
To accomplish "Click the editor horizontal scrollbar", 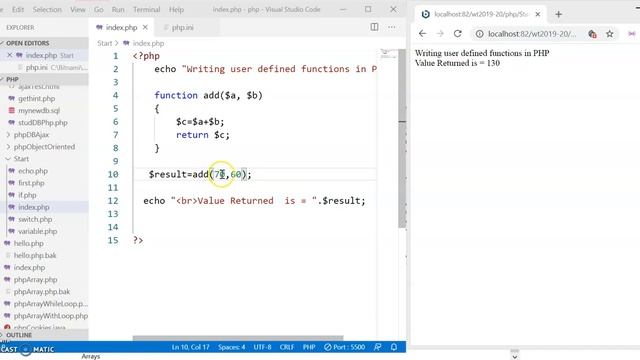I will coord(238,338).
